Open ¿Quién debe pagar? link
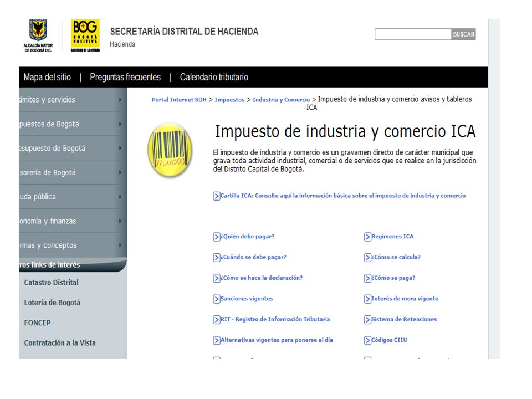 coord(247,237)
